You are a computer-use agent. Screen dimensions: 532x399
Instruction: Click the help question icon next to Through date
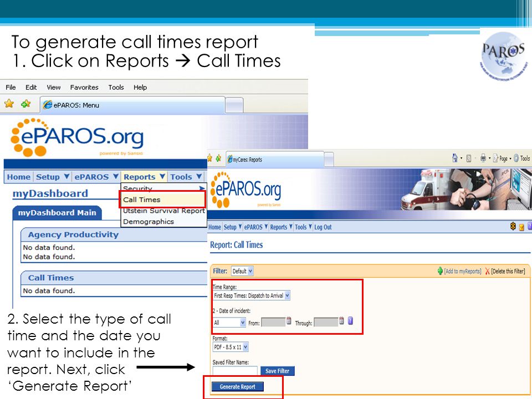coord(350,321)
